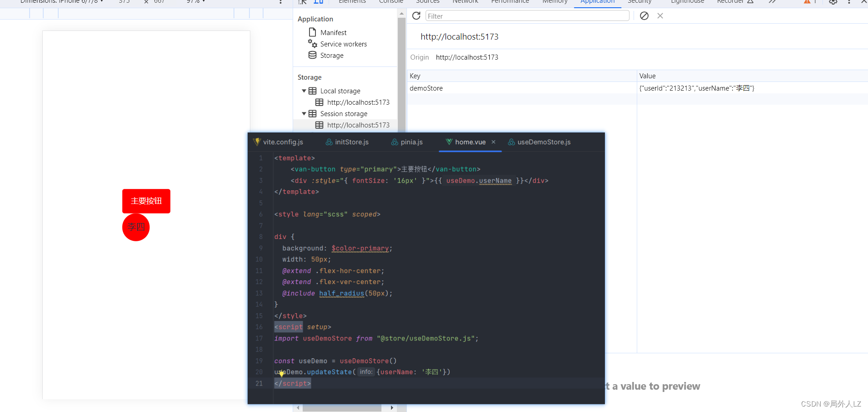868x412 pixels.
Task: Close the home.vue editor tab
Action: (493, 142)
